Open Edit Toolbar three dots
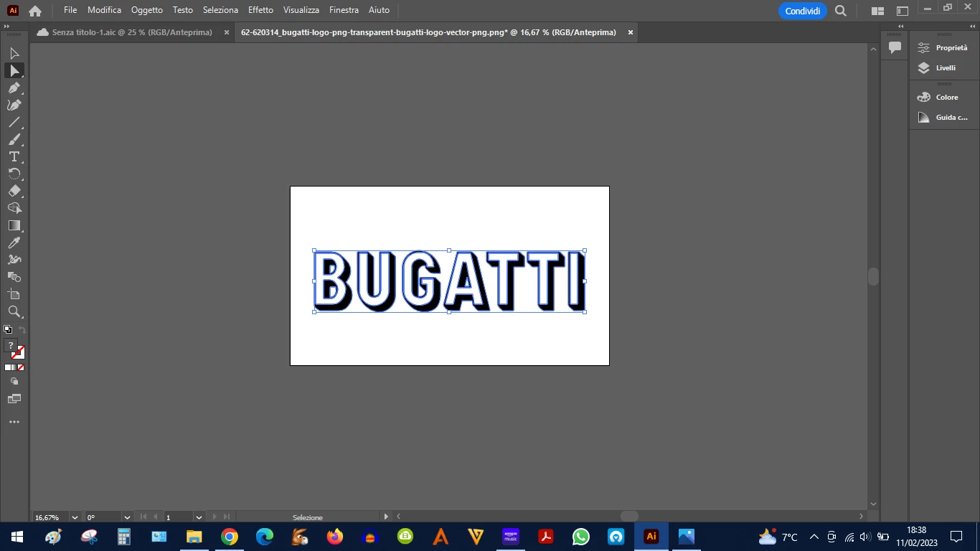This screenshot has height=551, width=980. pyautogui.click(x=14, y=423)
